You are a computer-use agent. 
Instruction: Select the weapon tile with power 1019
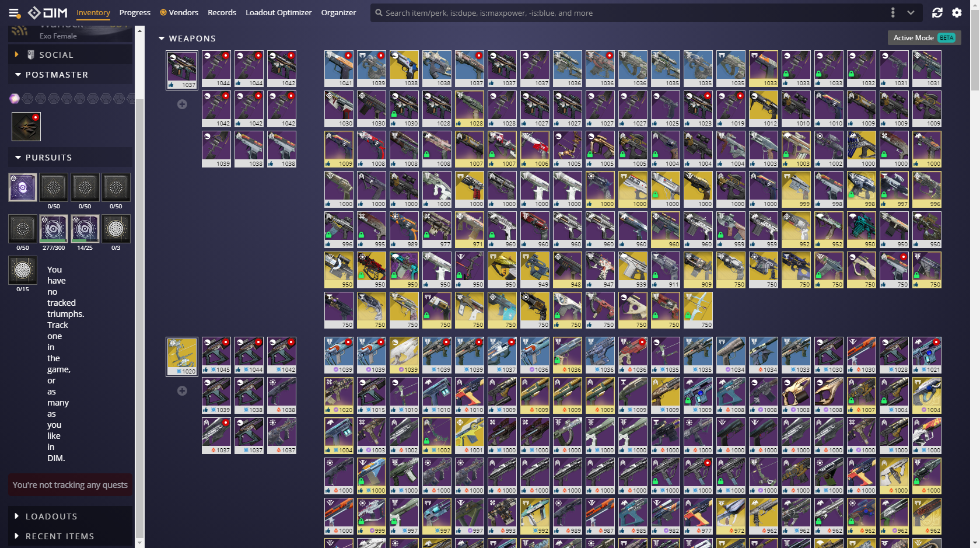(x=731, y=109)
